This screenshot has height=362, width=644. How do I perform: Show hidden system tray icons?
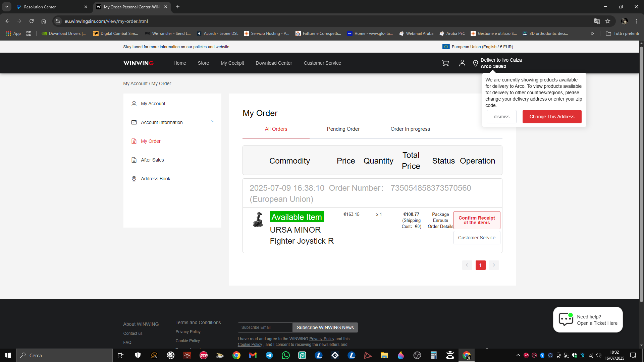[518, 355]
